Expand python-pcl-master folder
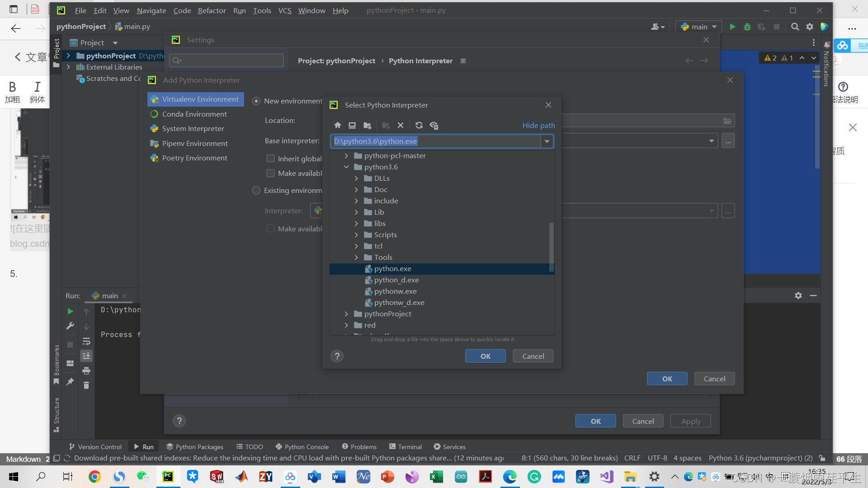The image size is (868, 488). [x=346, y=155]
